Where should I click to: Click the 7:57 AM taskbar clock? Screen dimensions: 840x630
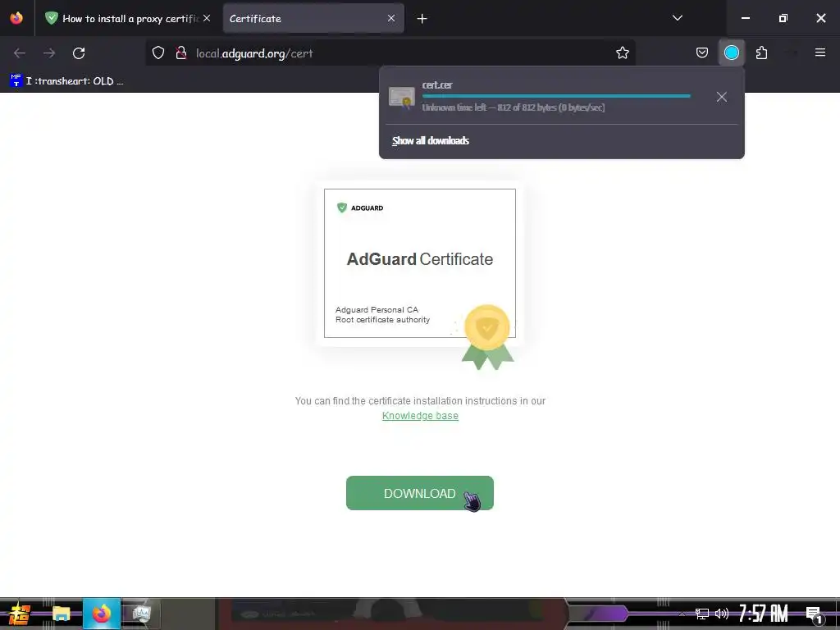click(764, 614)
